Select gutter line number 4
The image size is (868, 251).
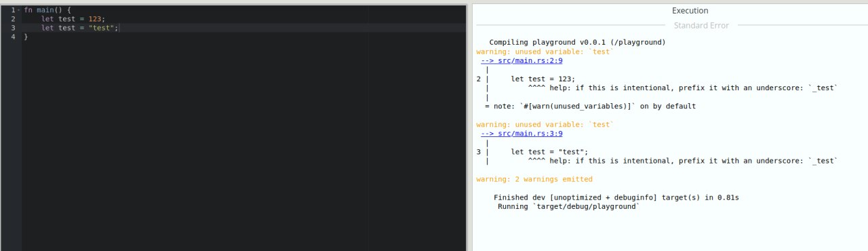click(x=13, y=37)
